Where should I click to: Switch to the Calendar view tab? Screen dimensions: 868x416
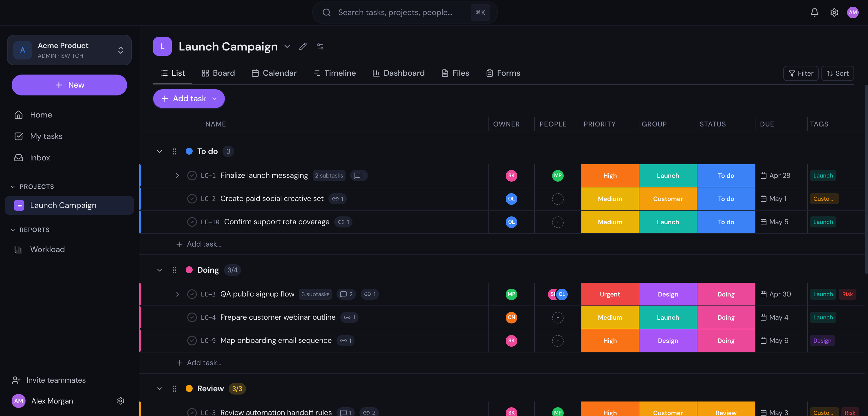coord(274,73)
